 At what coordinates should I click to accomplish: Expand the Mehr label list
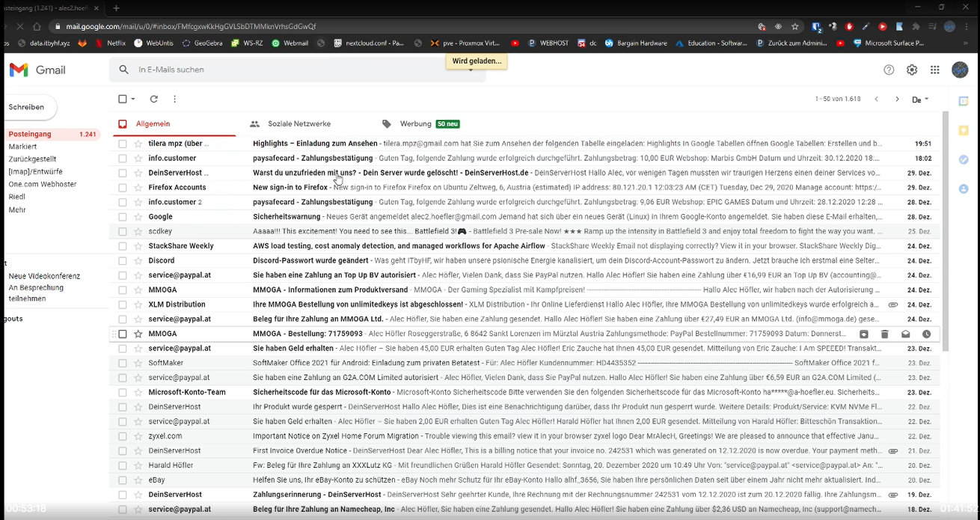click(17, 209)
